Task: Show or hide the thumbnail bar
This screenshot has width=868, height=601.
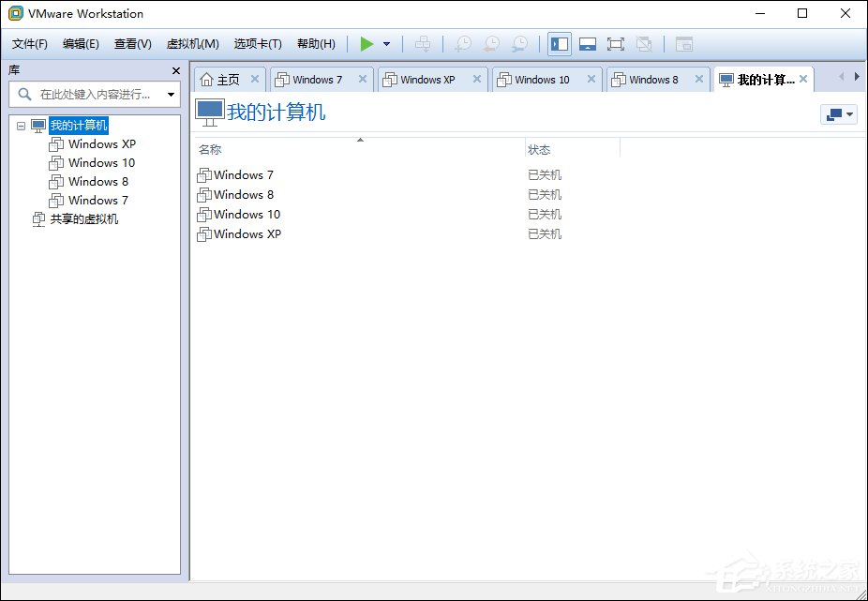Action: [587, 43]
